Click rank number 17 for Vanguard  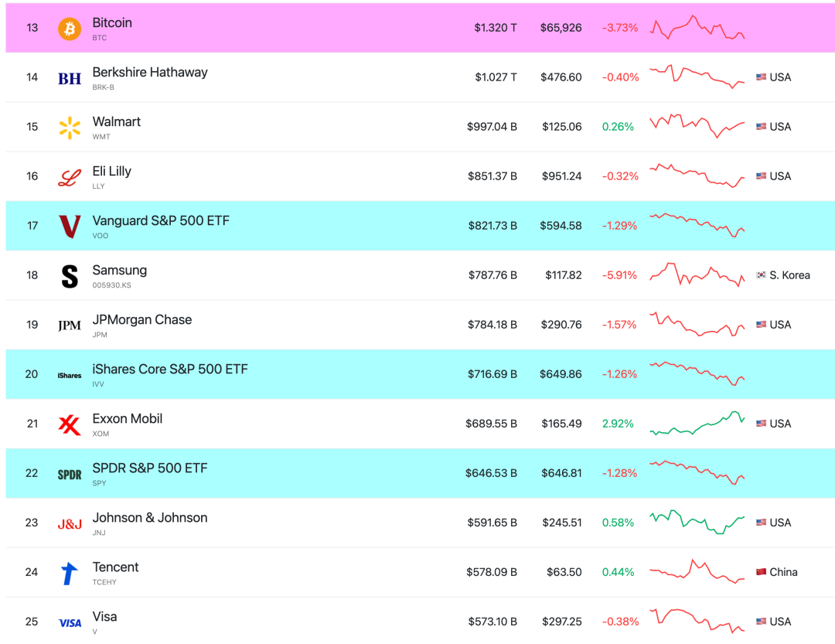tap(32, 226)
